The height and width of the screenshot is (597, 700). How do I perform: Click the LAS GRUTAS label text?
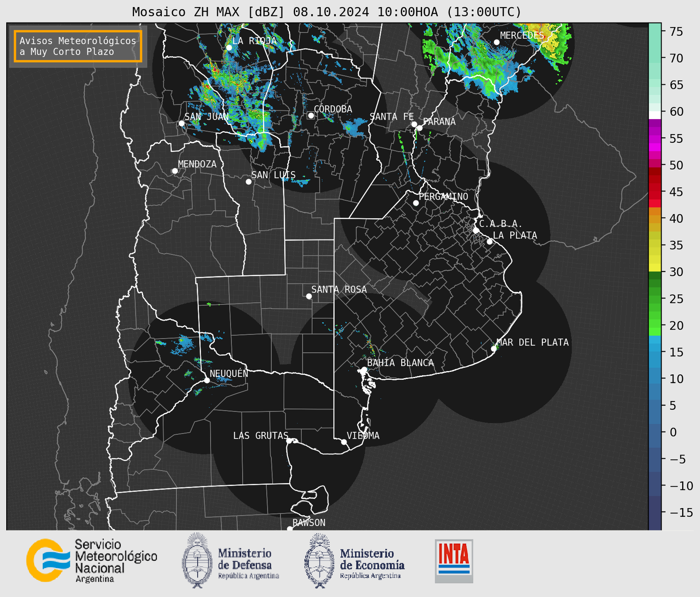pyautogui.click(x=261, y=436)
